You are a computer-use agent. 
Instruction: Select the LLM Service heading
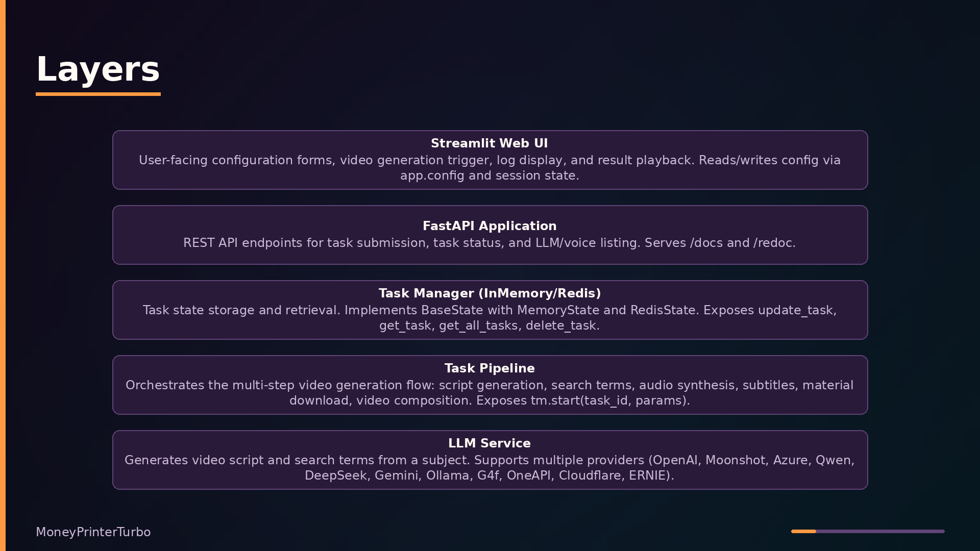[x=489, y=443]
